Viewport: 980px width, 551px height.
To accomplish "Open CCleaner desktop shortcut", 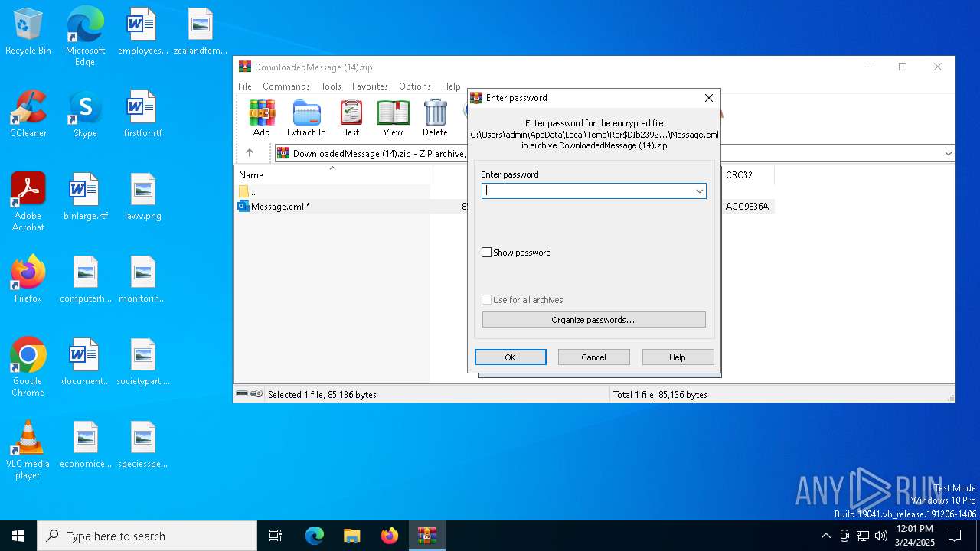I will pos(28,115).
